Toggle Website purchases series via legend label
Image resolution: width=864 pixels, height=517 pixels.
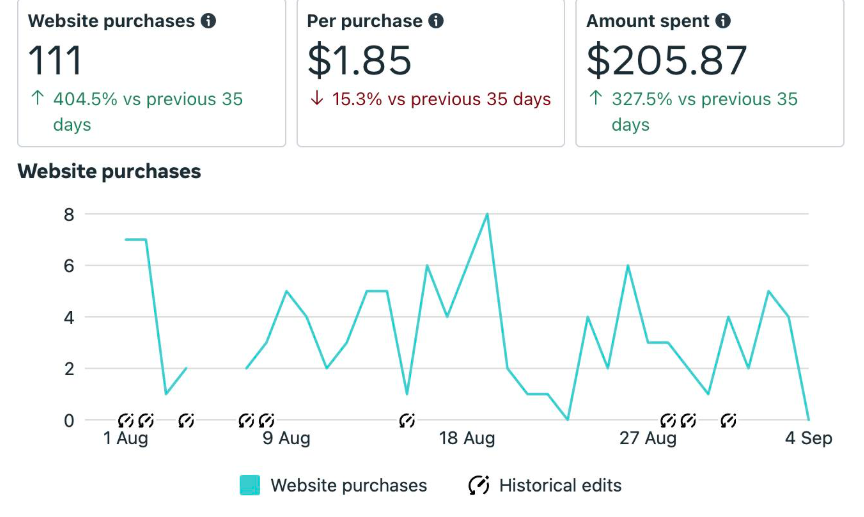click(x=348, y=486)
